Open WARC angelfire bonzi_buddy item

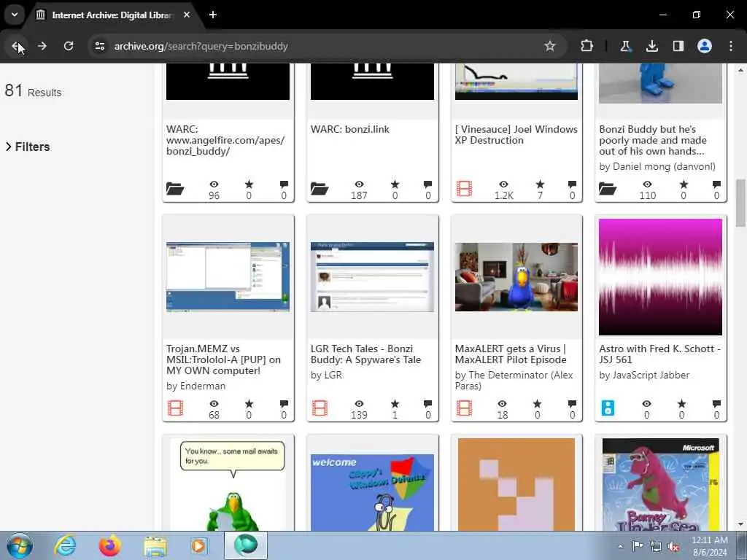tap(225, 140)
